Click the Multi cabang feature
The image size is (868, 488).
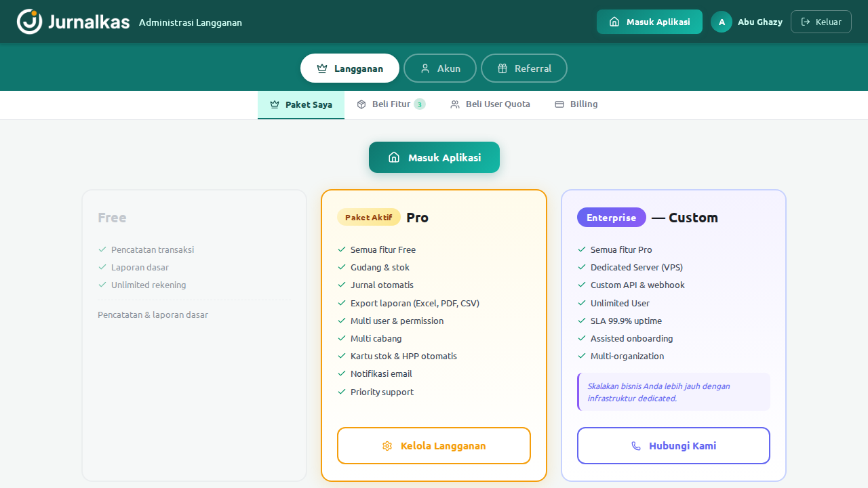(x=376, y=338)
